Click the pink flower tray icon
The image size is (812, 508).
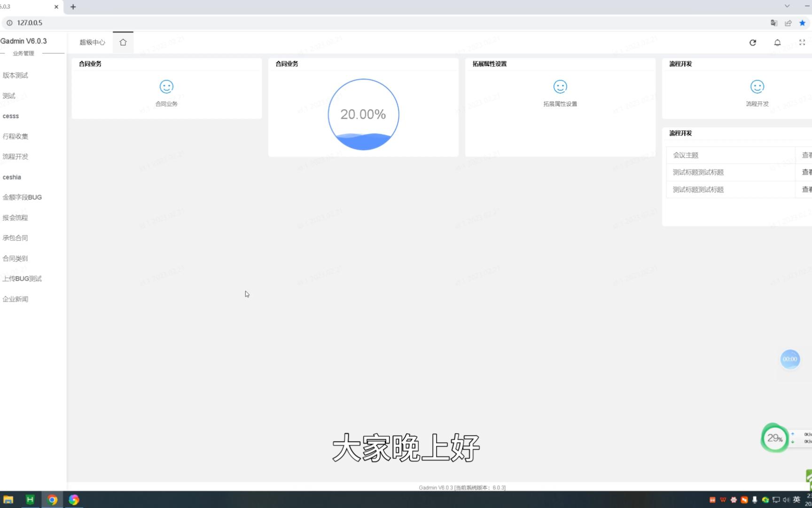734,500
